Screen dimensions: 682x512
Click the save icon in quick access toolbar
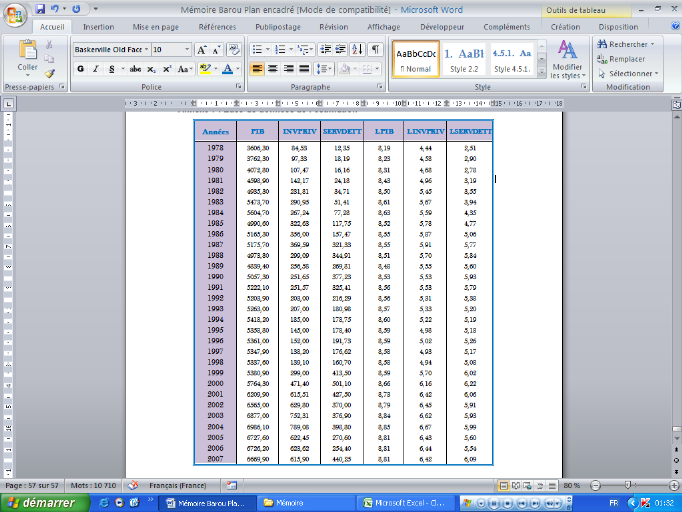pos(40,9)
